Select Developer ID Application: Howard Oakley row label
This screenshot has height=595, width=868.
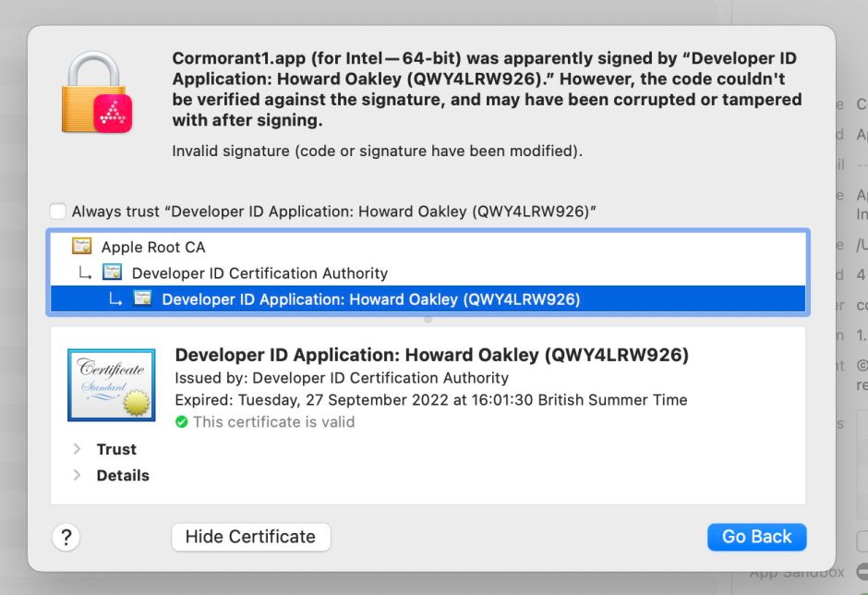tap(370, 298)
